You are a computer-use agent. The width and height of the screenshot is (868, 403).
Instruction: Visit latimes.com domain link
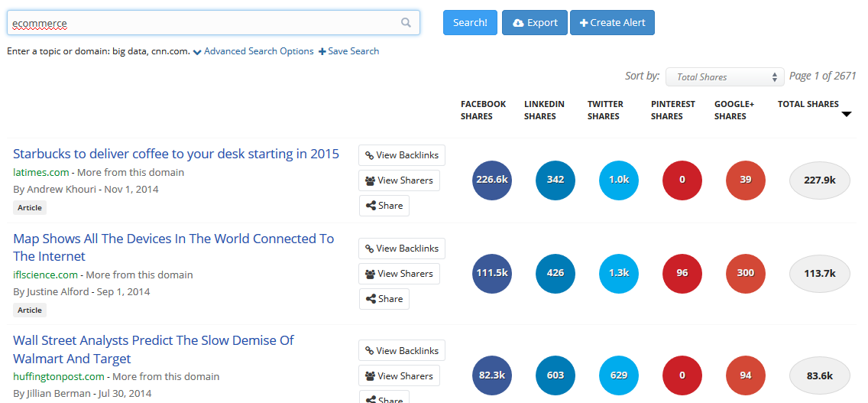[41, 172]
